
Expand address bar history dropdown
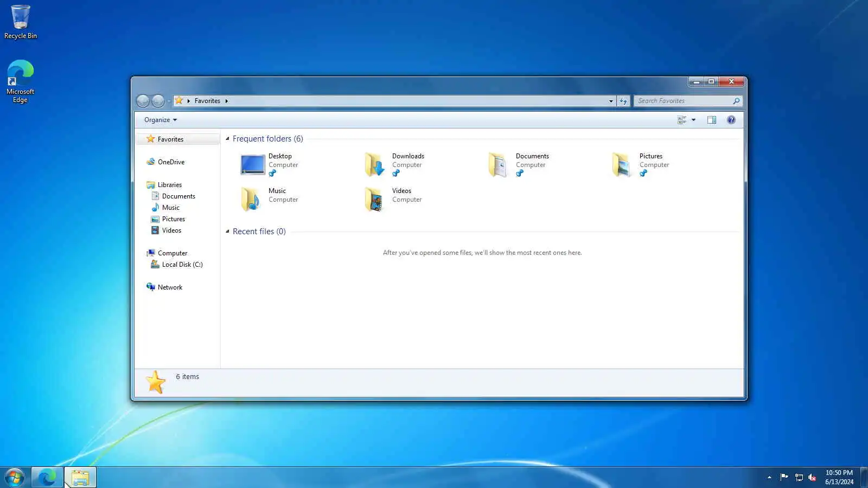[x=611, y=101]
